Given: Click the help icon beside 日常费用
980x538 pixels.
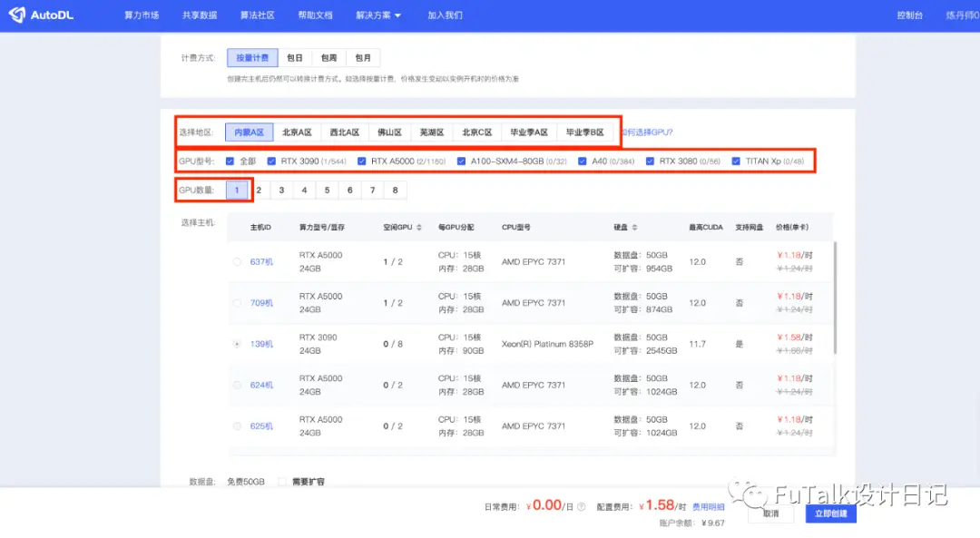Looking at the screenshot, I should tap(582, 507).
